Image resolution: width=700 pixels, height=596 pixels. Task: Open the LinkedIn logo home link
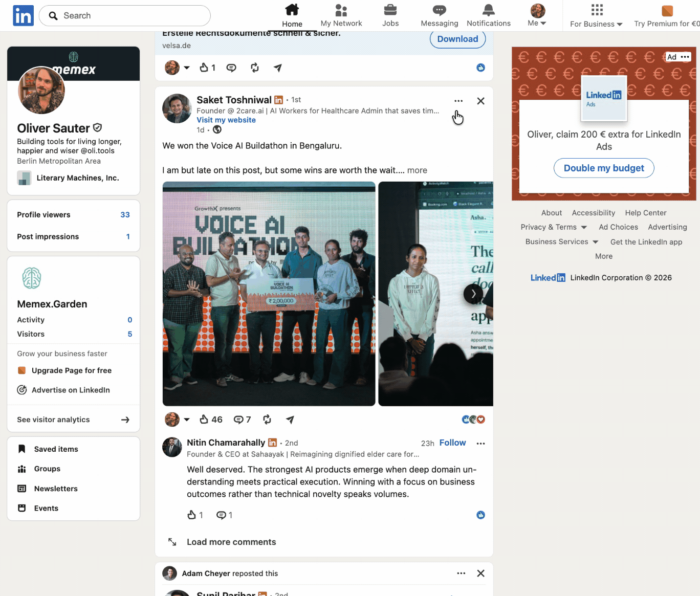point(23,16)
